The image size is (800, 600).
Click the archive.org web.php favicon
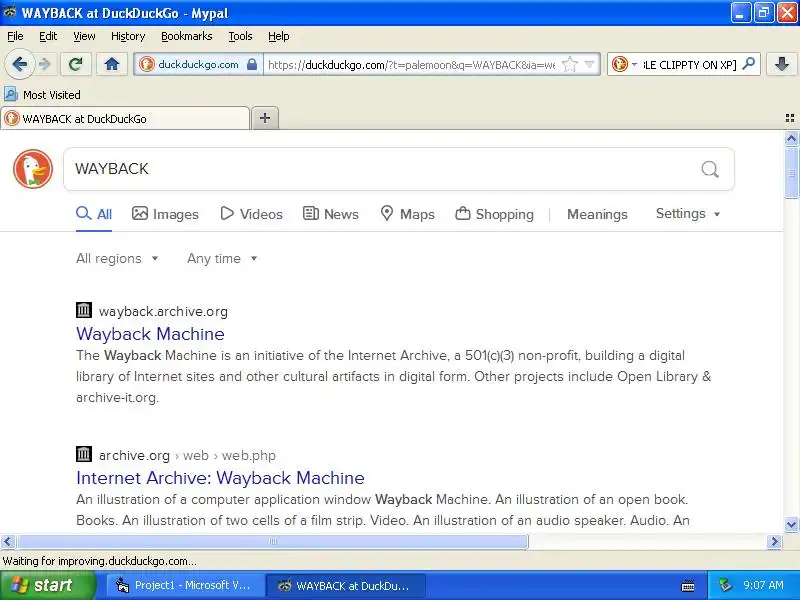click(x=84, y=454)
